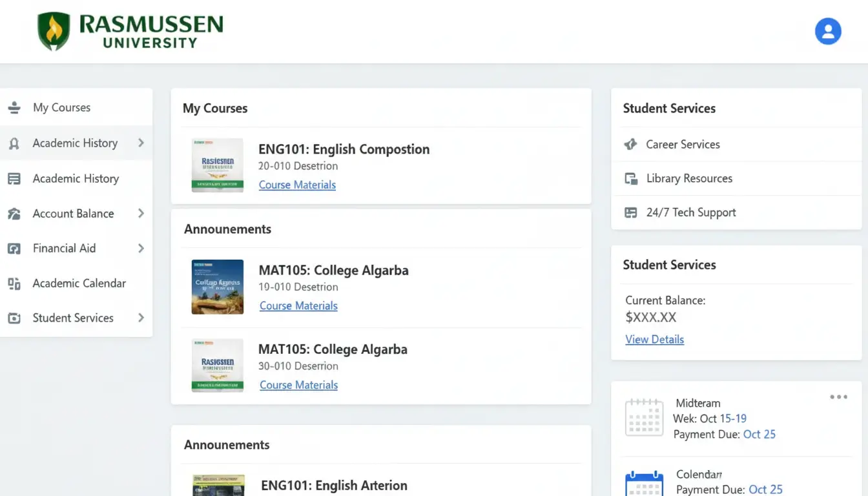This screenshot has width=868, height=496.
Task: Click Student Services heading above Current Balance
Action: point(669,265)
